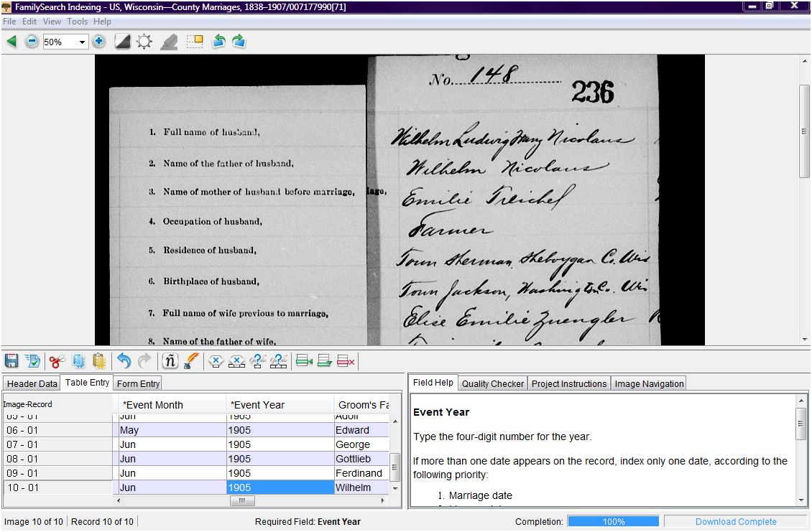Open the View menu
The height and width of the screenshot is (532, 812).
(52, 22)
